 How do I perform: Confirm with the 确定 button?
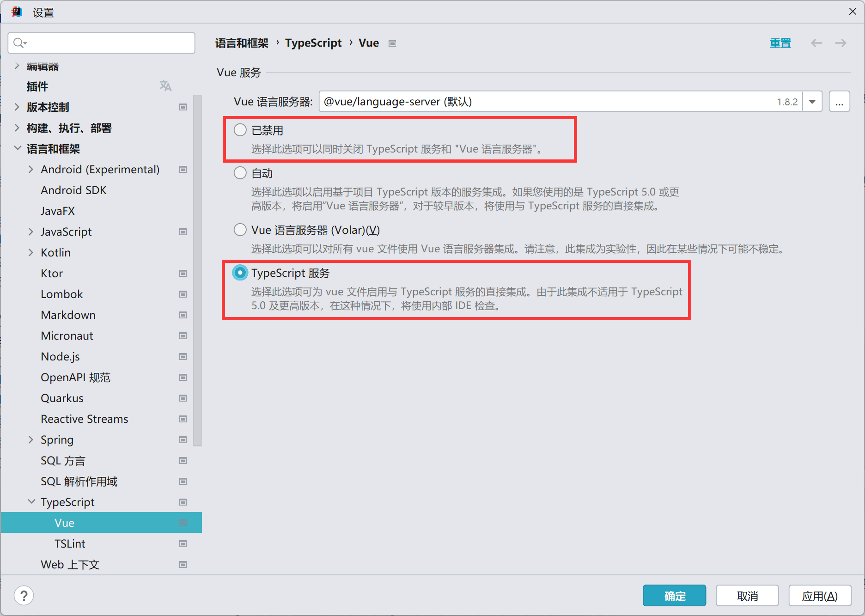pyautogui.click(x=675, y=596)
